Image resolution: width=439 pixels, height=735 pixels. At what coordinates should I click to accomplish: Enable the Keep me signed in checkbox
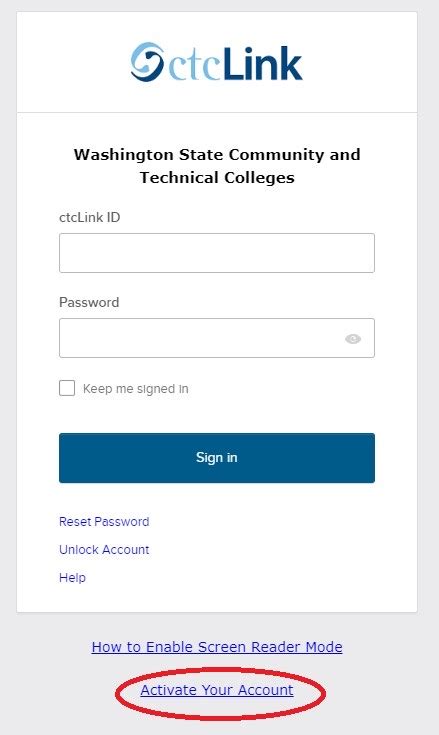[67, 388]
